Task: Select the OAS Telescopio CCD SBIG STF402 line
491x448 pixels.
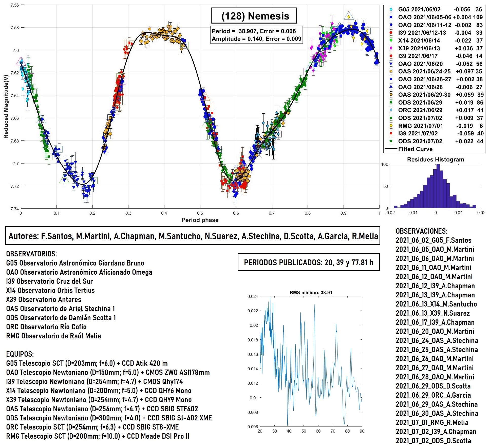Action: pos(102,409)
